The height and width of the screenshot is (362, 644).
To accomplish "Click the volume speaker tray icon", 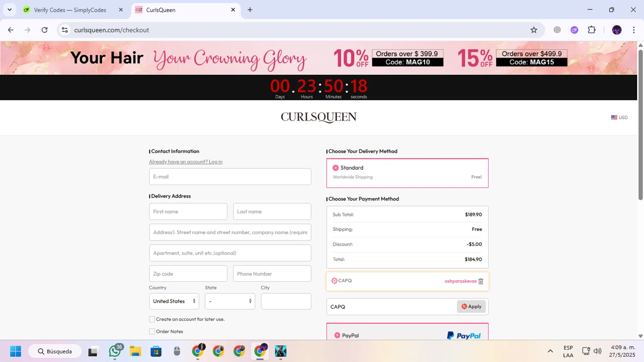I will pyautogui.click(x=597, y=351).
